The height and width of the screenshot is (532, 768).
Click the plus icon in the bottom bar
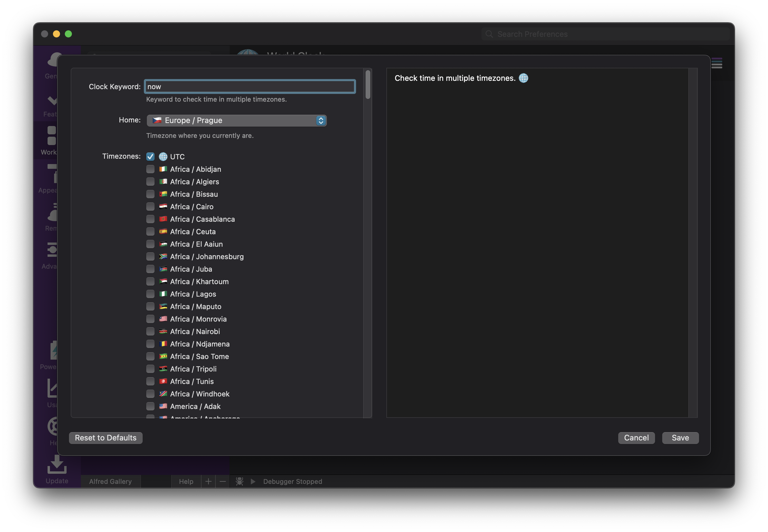208,481
